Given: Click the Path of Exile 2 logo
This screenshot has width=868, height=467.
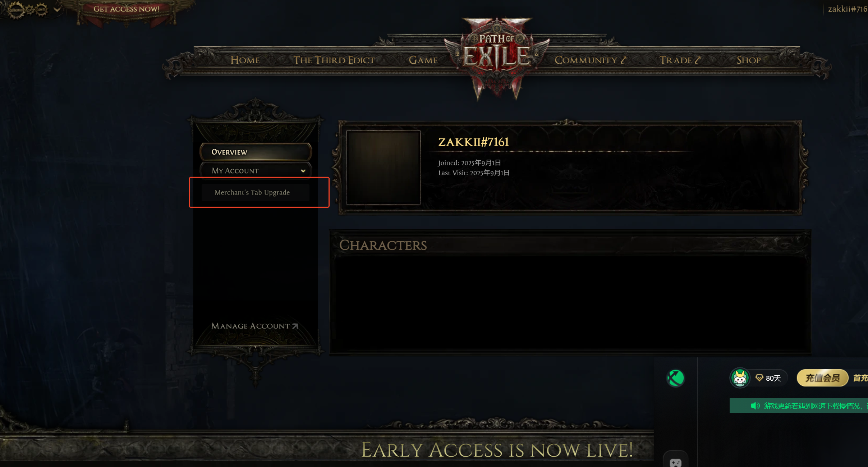Looking at the screenshot, I should coord(497,58).
